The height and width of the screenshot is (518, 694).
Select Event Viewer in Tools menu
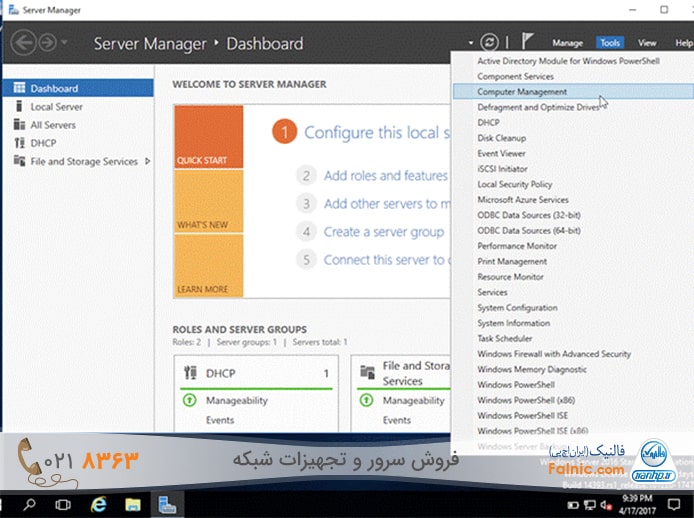501,153
